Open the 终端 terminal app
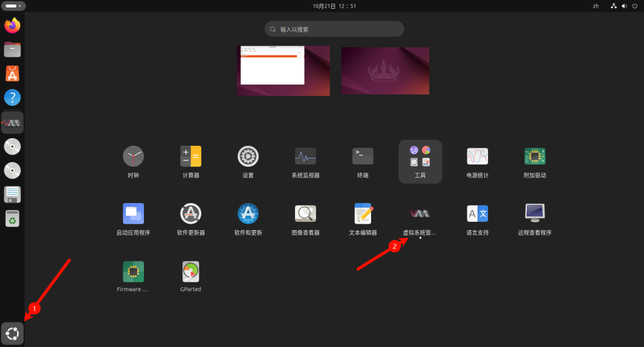This screenshot has height=347, width=644. tap(362, 156)
